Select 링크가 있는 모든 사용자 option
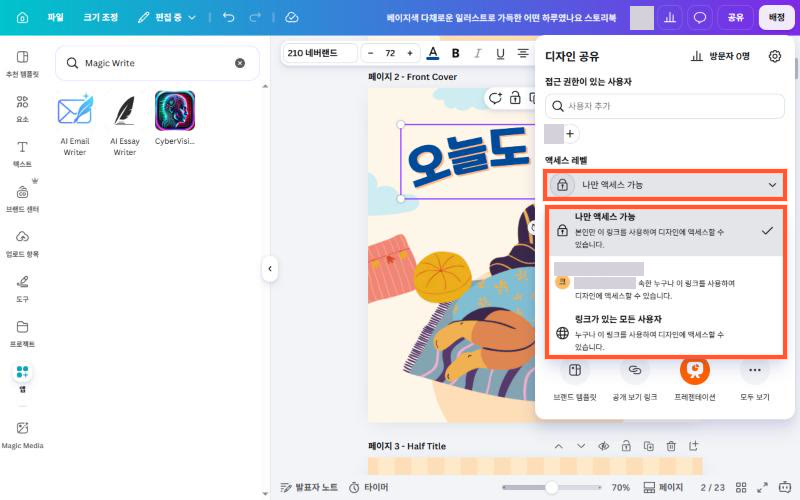 (664, 332)
